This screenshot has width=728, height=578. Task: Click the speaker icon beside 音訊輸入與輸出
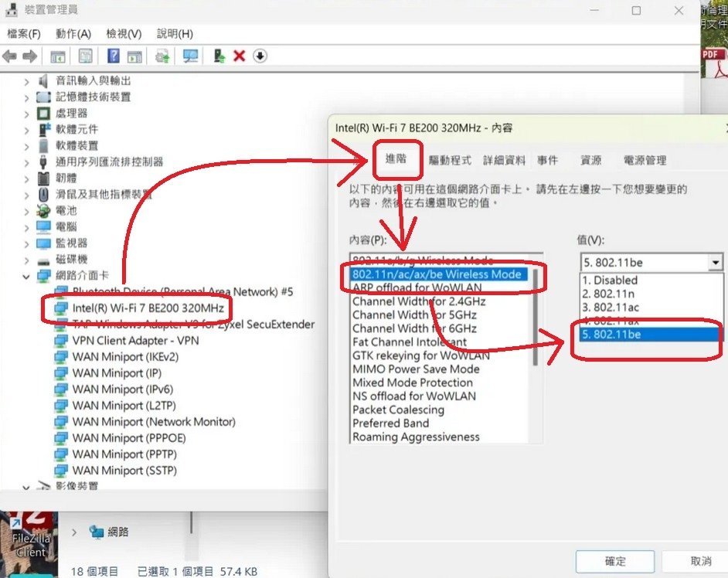point(43,81)
